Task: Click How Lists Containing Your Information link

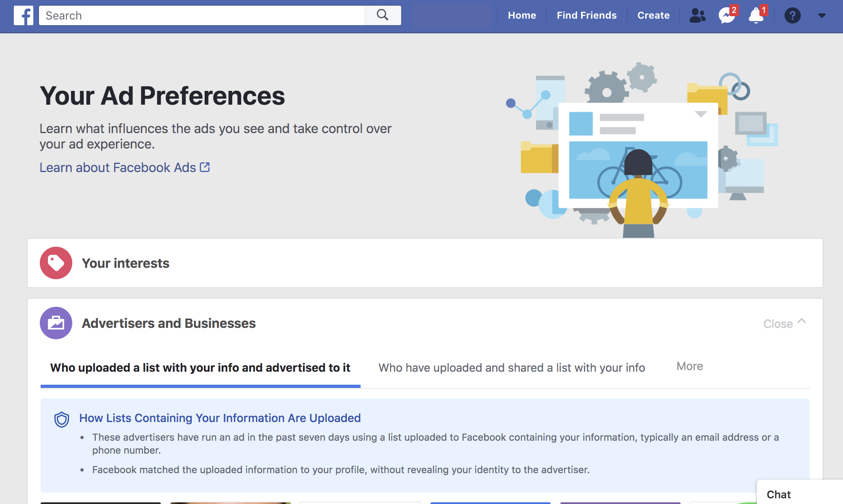Action: [220, 418]
